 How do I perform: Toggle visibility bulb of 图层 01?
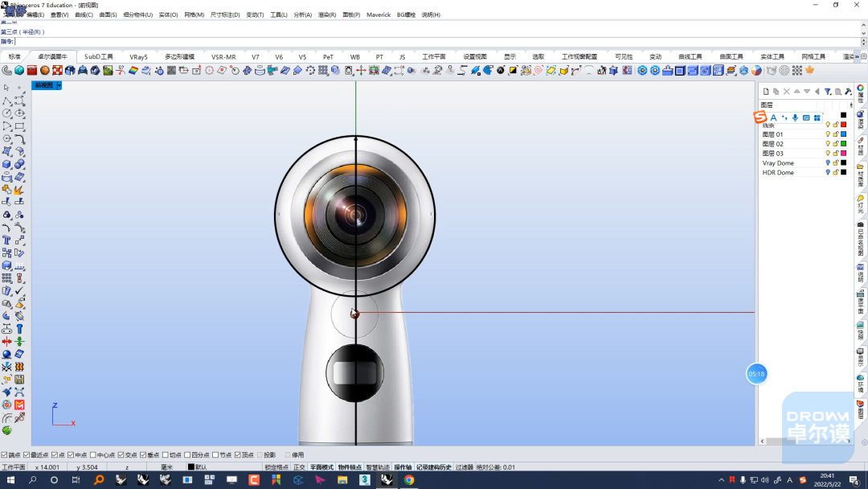pos(828,134)
